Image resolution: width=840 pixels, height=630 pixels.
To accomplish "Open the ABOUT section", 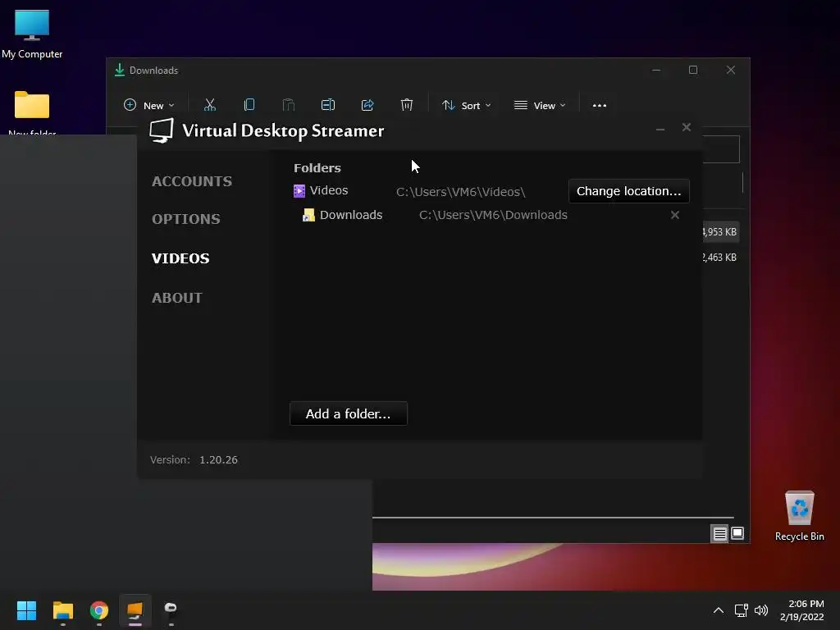I will 177,298.
